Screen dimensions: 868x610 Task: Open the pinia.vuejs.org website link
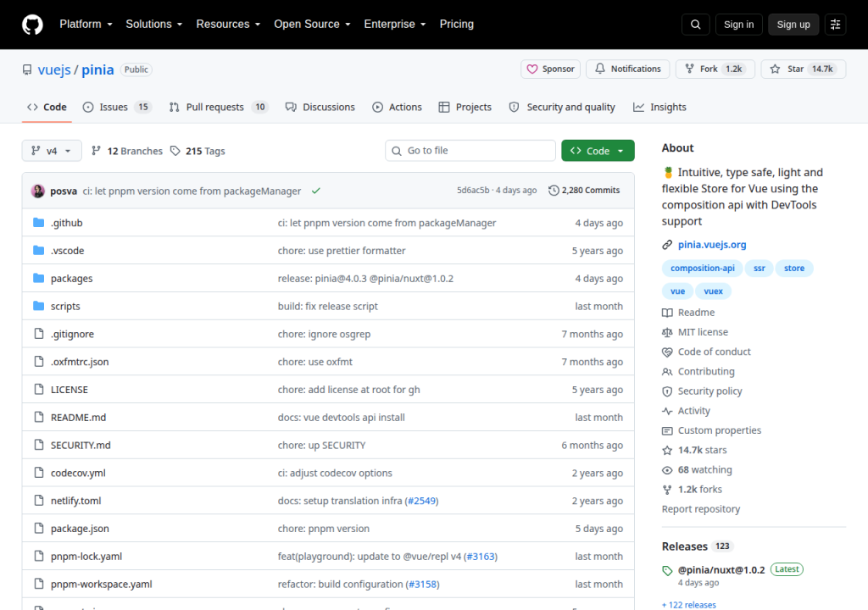[712, 245]
